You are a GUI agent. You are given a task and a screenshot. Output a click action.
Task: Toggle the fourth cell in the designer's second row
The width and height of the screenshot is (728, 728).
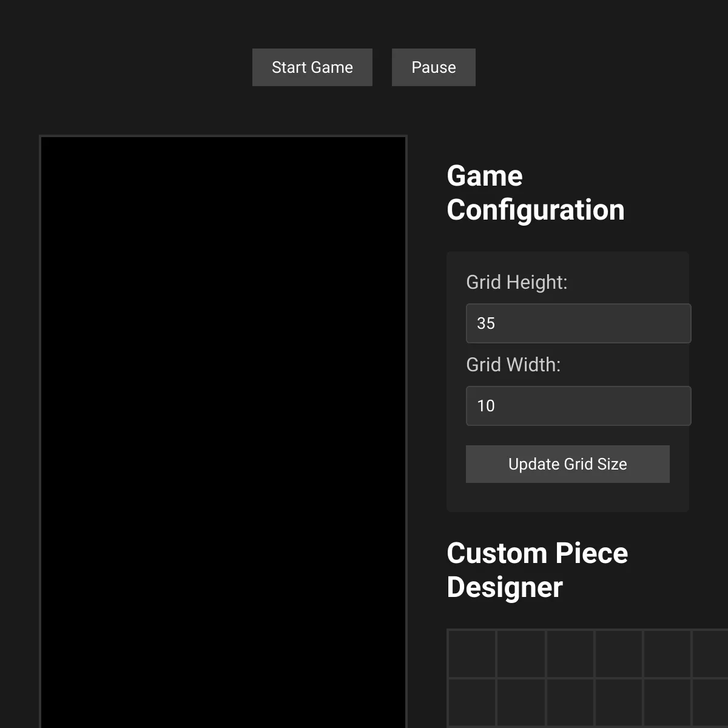619,703
